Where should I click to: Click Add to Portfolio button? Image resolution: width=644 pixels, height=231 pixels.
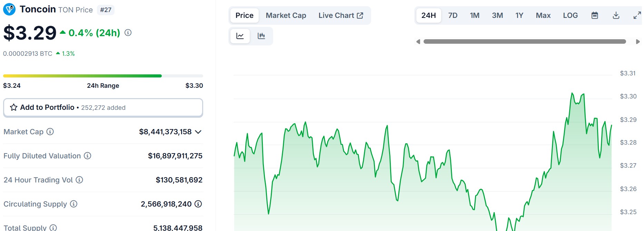tap(103, 108)
